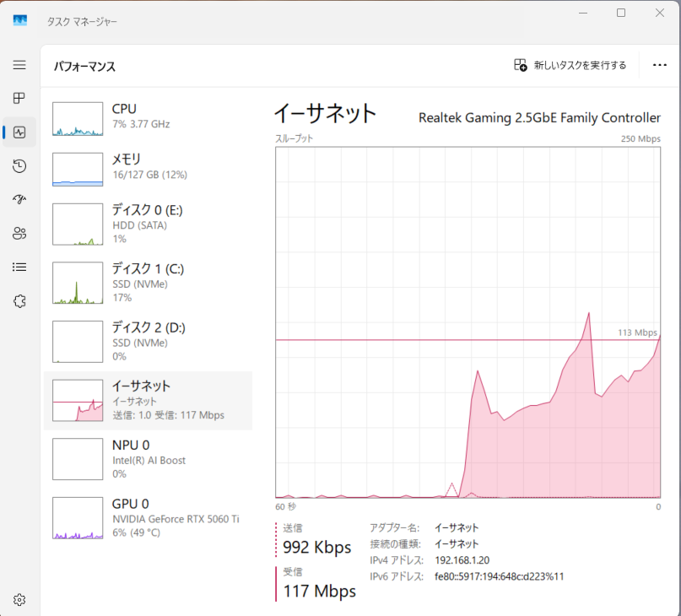Open ディスク 0 (E:) HDD details
This screenshot has width=681, height=616.
[x=148, y=225]
